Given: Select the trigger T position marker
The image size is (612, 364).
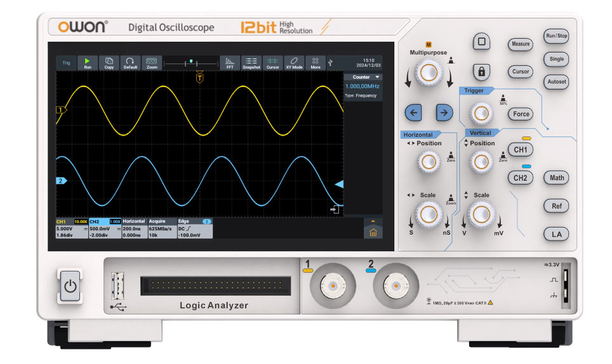Looking at the screenshot, I should click(199, 77).
